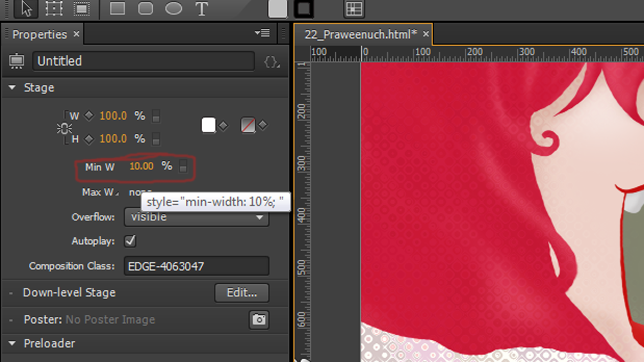Select the Rounded Rectangle tool
This screenshot has height=362, width=644.
(x=145, y=8)
